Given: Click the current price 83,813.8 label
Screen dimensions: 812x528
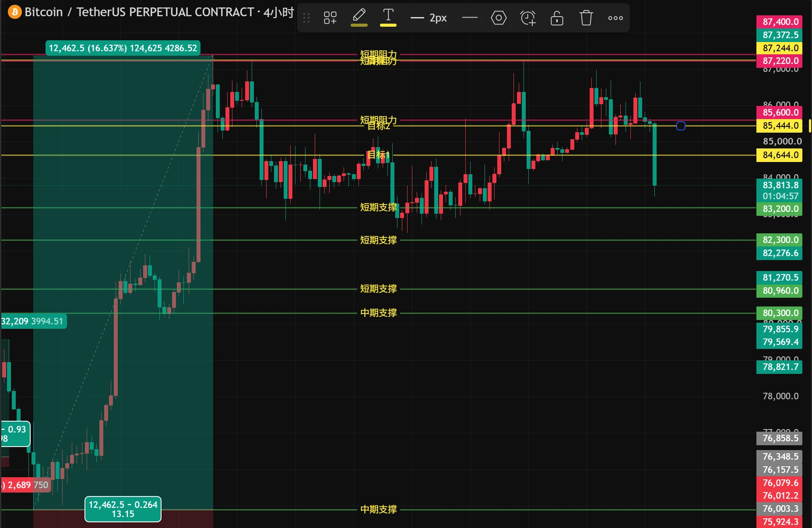Looking at the screenshot, I should (x=779, y=185).
